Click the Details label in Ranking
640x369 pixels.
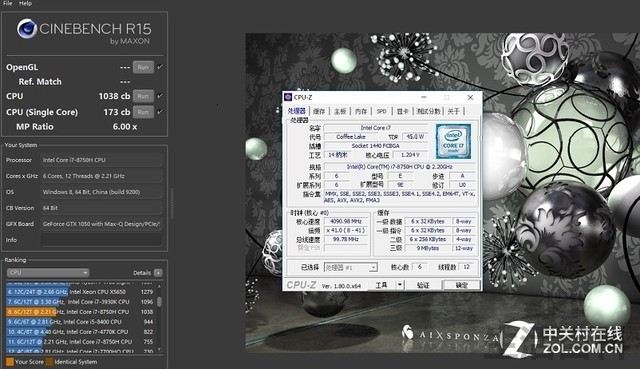click(142, 273)
